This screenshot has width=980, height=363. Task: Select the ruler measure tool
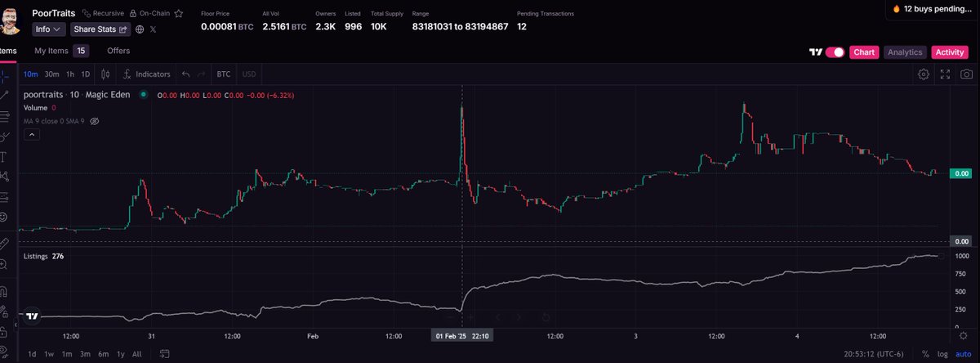pyautogui.click(x=5, y=243)
